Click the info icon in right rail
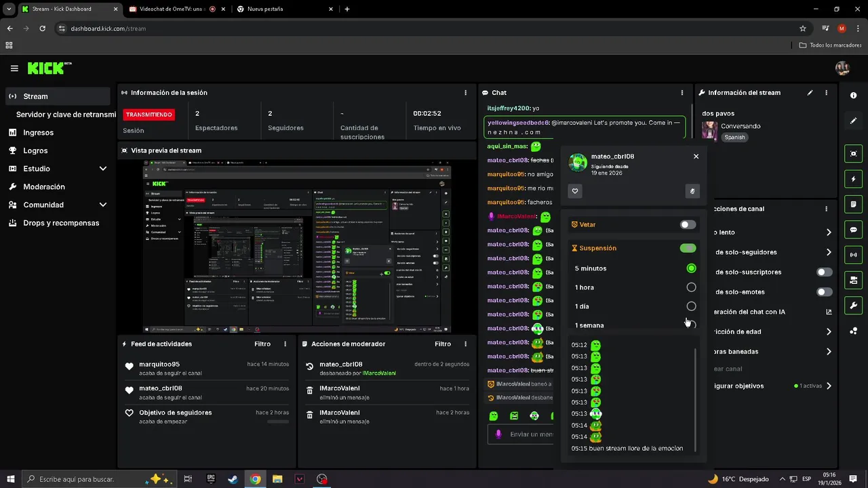This screenshot has width=868, height=488. click(x=853, y=96)
